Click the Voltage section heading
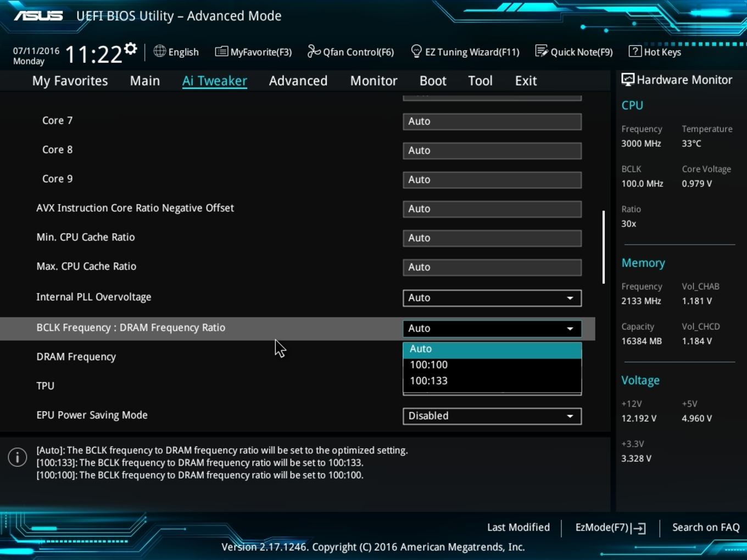The width and height of the screenshot is (747, 560). [640, 380]
